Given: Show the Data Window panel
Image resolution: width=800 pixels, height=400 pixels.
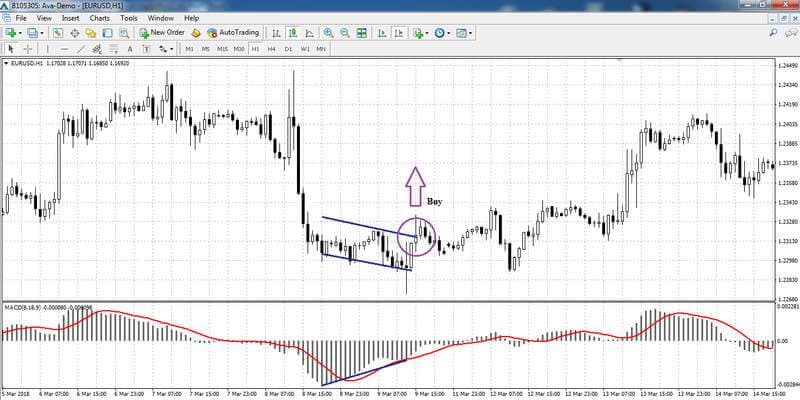Looking at the screenshot, I should pyautogui.click(x=74, y=33).
